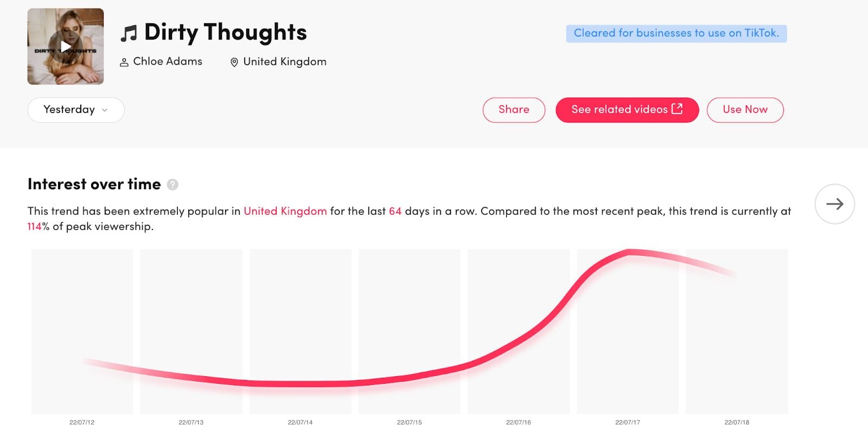Viewport: 868px width, 438px height.
Task: Click the external link icon on related videos
Action: [x=677, y=109]
